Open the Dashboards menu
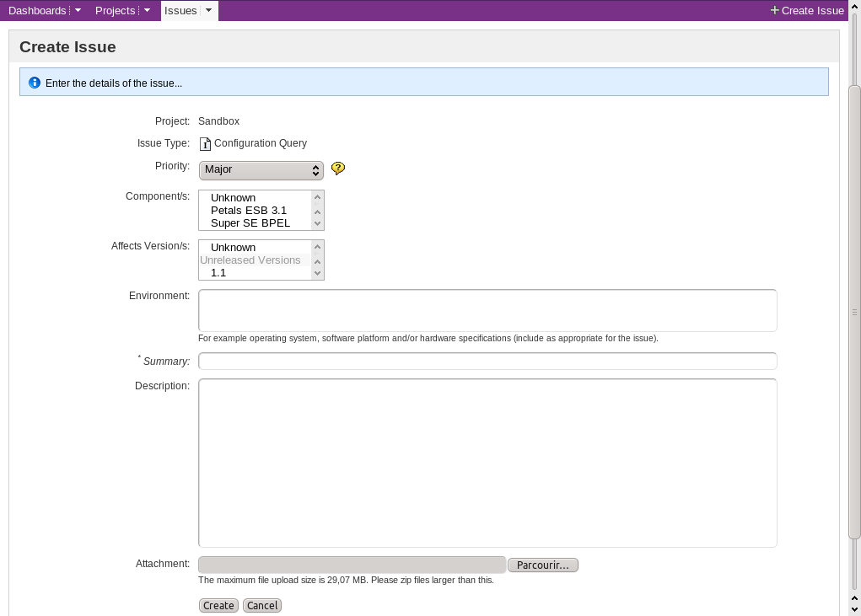This screenshot has height=616, width=861. point(37,11)
